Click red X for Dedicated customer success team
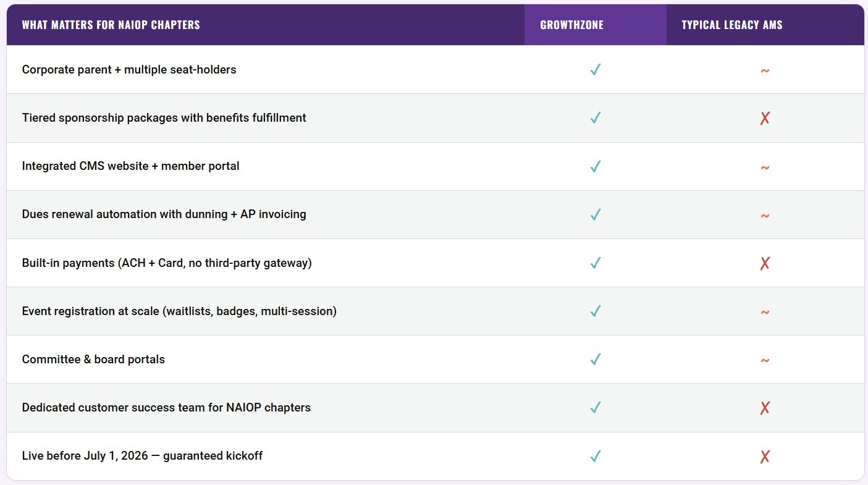Viewport: 868px width, 485px height. (765, 408)
